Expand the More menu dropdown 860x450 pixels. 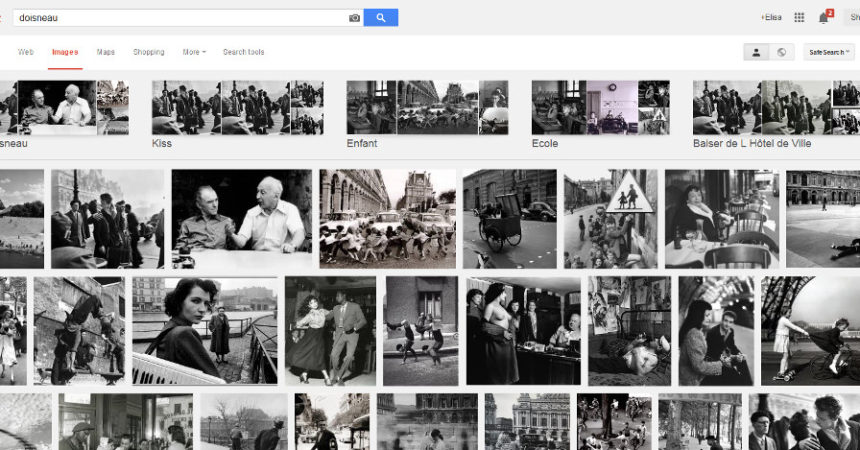click(194, 52)
